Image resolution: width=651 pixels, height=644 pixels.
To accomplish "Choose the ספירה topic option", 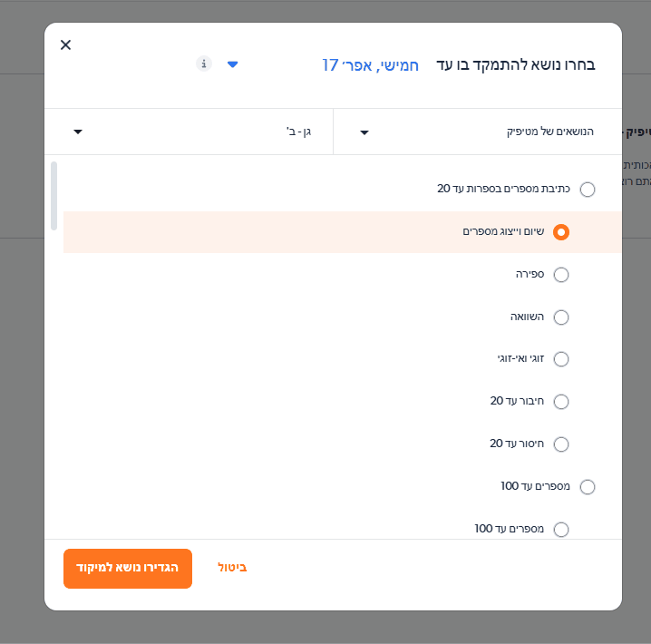I will pyautogui.click(x=561, y=275).
